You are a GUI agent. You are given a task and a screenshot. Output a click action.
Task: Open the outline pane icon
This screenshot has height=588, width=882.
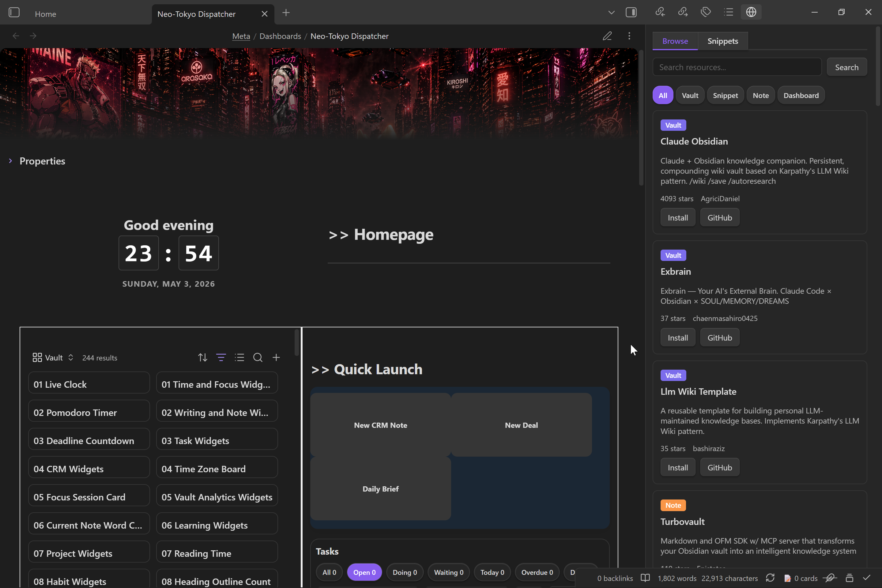point(729,12)
